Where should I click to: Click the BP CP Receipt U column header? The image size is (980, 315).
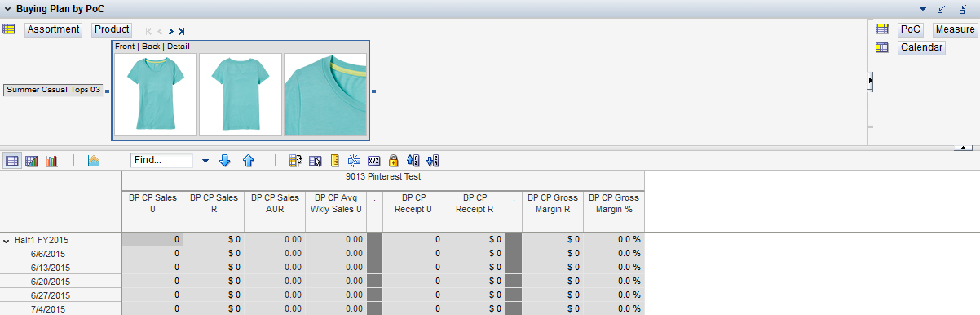413,211
